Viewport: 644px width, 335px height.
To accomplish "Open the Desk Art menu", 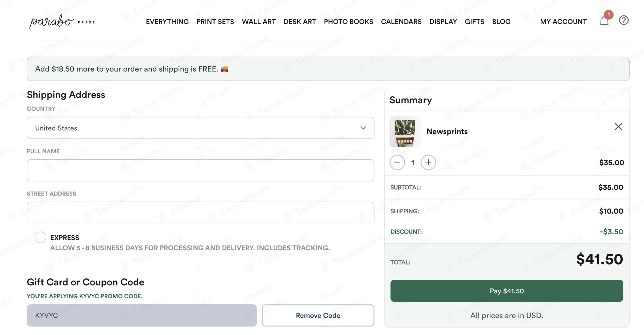I will [x=300, y=22].
